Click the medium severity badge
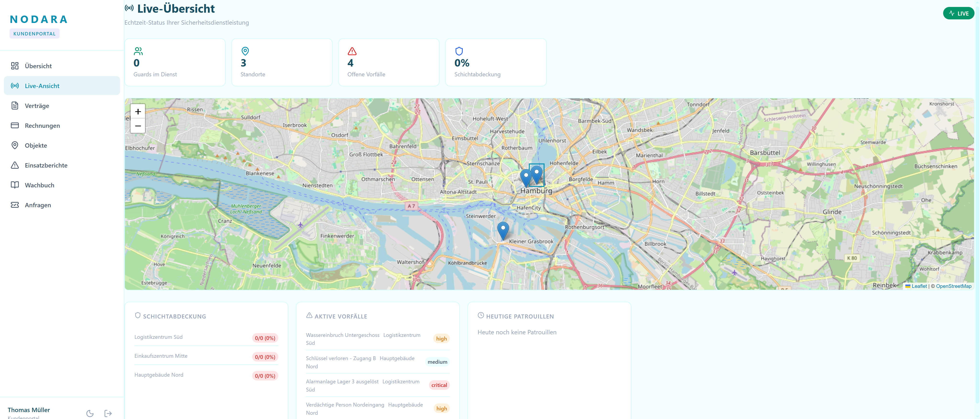Viewport: 980px width, 419px height. point(437,362)
